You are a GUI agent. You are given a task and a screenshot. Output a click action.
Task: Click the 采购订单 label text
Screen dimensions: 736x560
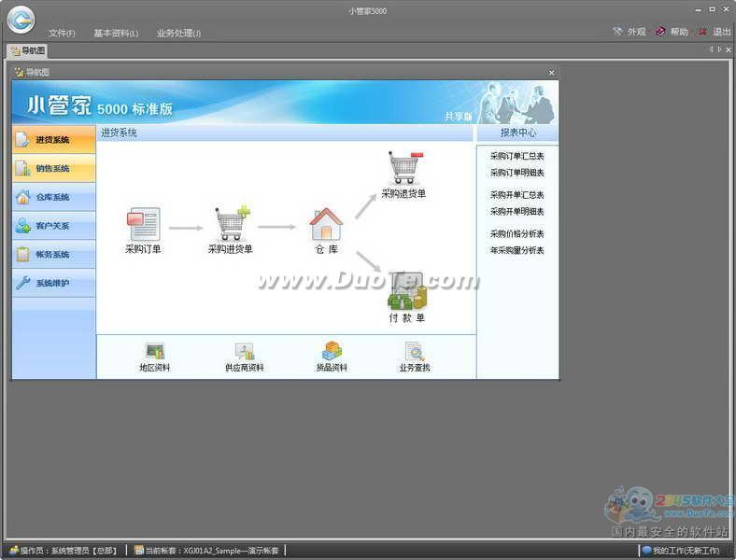[143, 249]
